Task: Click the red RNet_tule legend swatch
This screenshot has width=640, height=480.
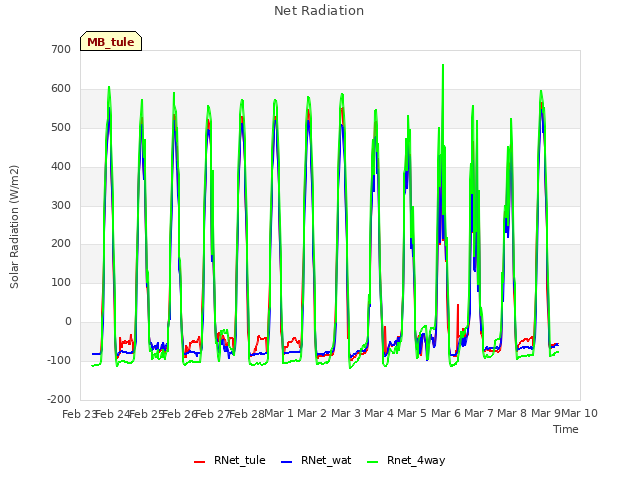Action: [x=199, y=462]
